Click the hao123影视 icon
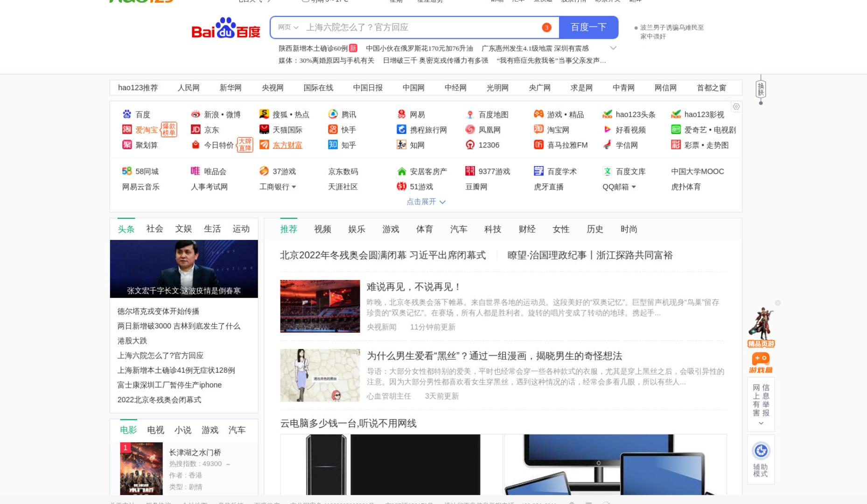 coord(676,114)
